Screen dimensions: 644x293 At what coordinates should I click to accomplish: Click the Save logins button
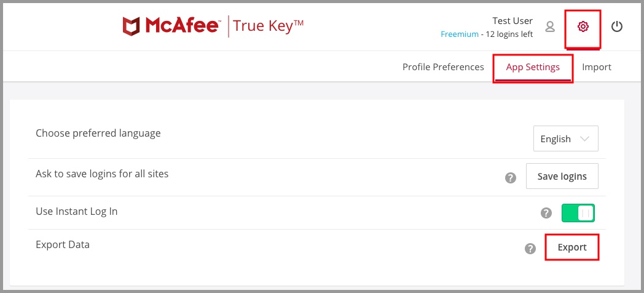562,177
